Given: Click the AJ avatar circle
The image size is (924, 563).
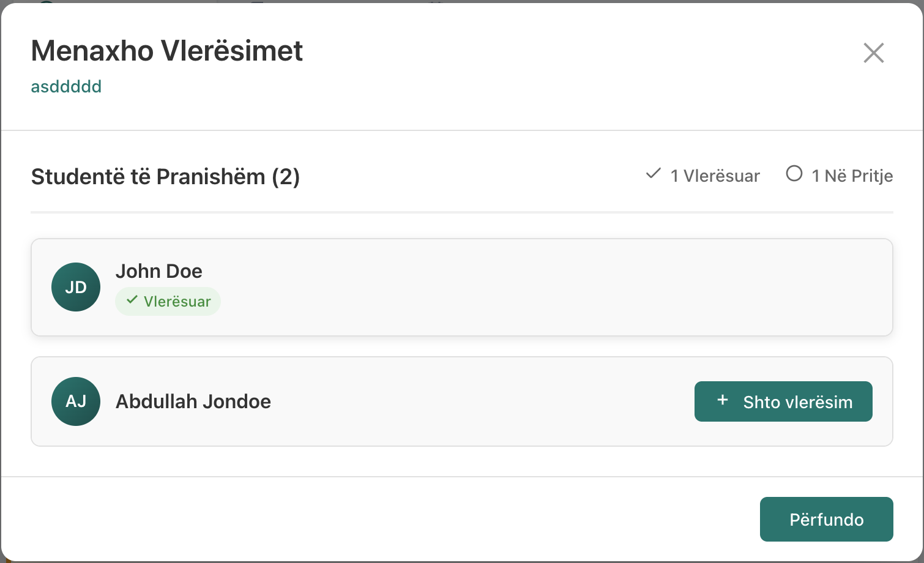Looking at the screenshot, I should [76, 401].
